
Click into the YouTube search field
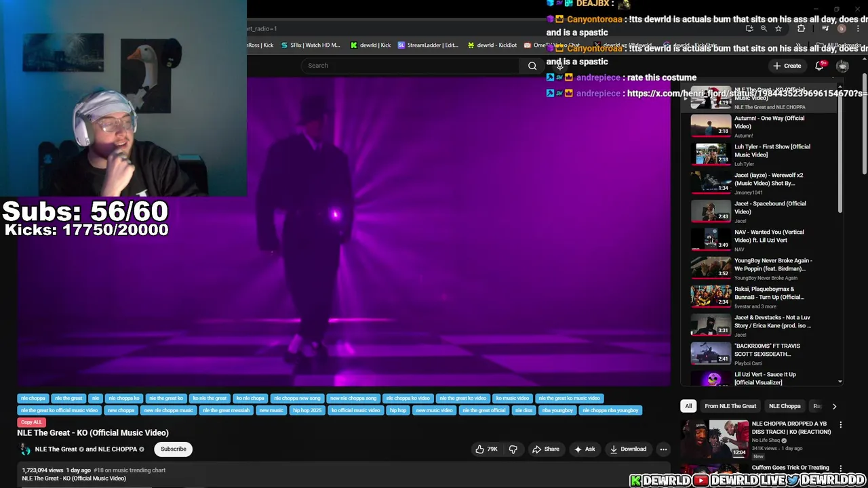click(410, 66)
